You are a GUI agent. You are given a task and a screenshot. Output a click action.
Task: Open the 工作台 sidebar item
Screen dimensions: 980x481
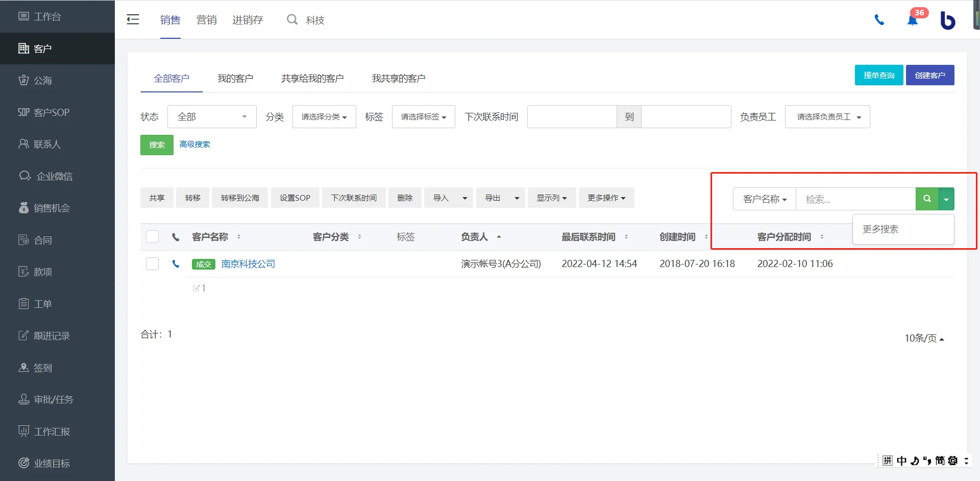(x=57, y=16)
